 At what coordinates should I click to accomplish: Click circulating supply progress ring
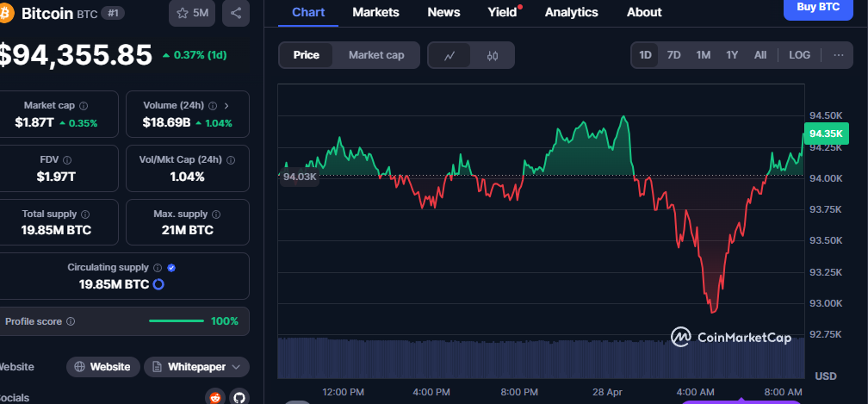158,284
